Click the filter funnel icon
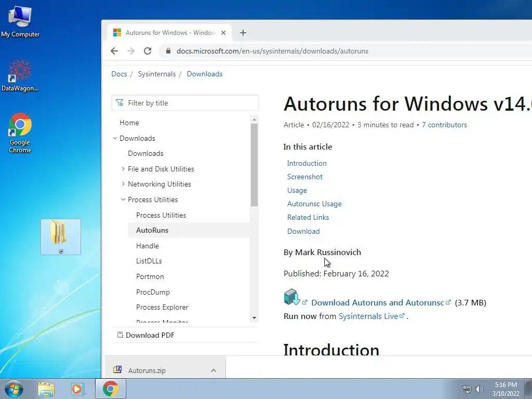The height and width of the screenshot is (399, 532). click(x=119, y=103)
